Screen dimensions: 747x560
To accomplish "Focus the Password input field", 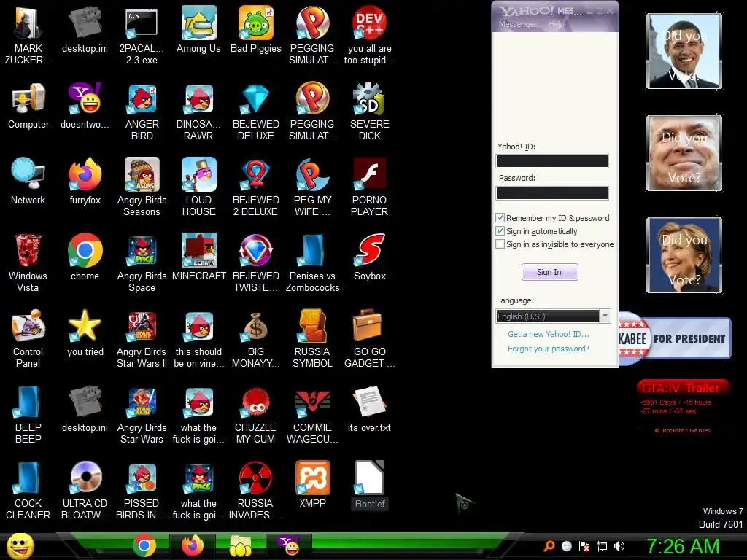I will [552, 193].
